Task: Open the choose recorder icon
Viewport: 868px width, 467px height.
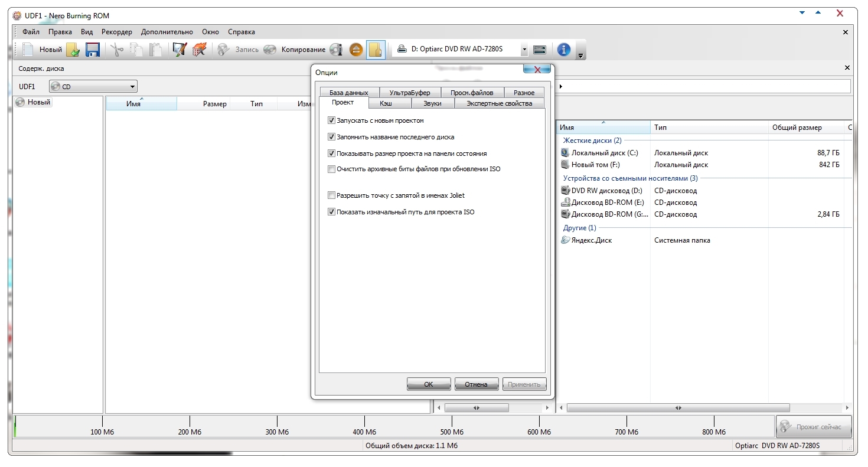Action: coord(539,50)
